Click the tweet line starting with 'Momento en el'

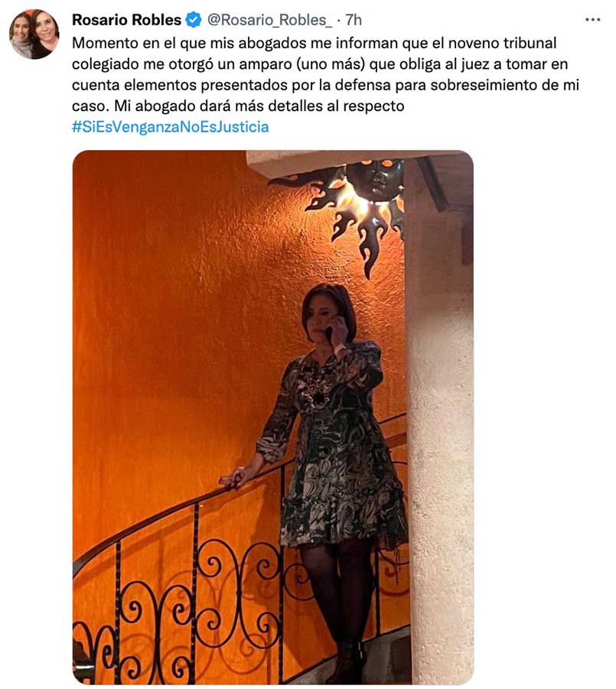tap(315, 43)
